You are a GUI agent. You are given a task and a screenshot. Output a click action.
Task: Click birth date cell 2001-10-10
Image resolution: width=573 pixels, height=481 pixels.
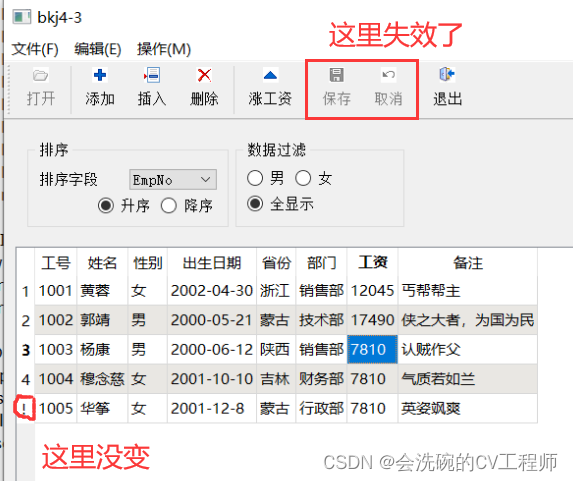click(x=212, y=379)
